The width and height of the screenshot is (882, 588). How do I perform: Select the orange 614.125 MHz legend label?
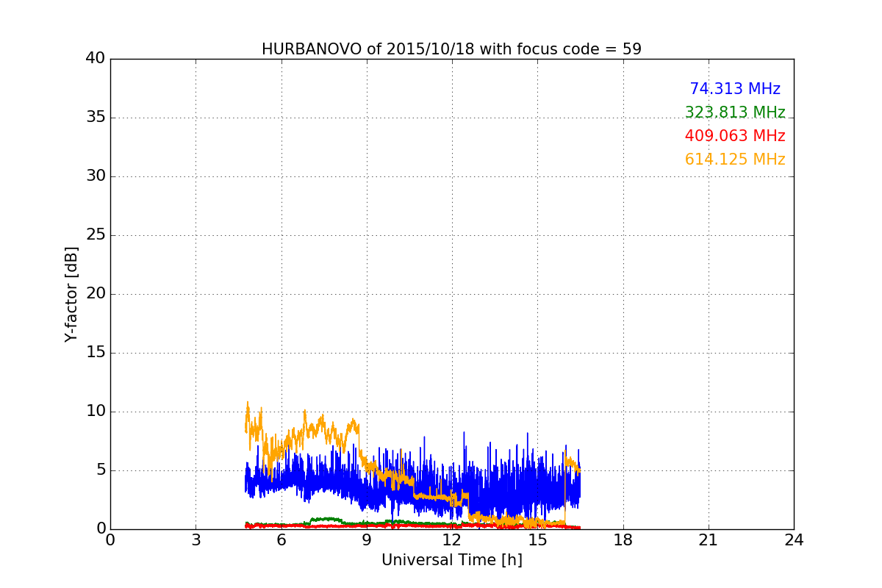pos(735,159)
